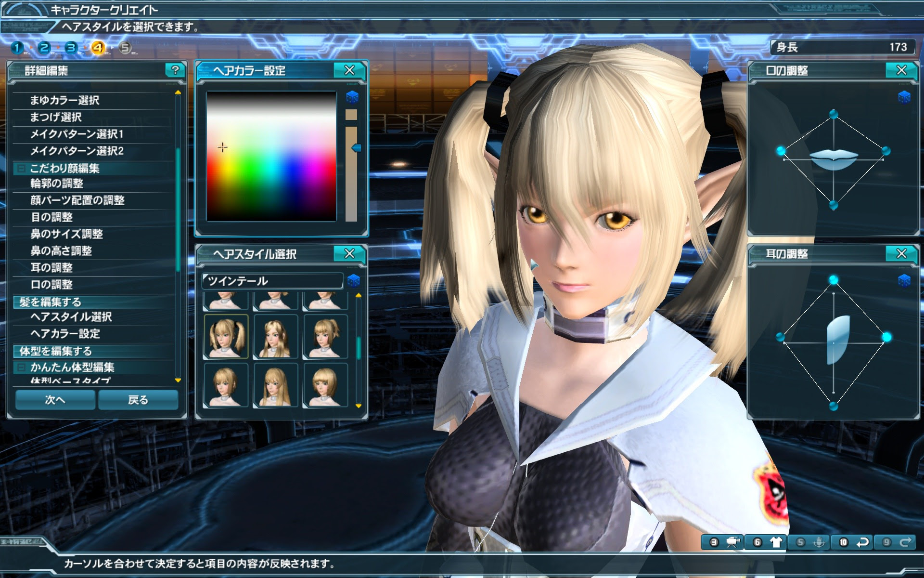Toggle the clothing display shirt icon

pyautogui.click(x=776, y=542)
